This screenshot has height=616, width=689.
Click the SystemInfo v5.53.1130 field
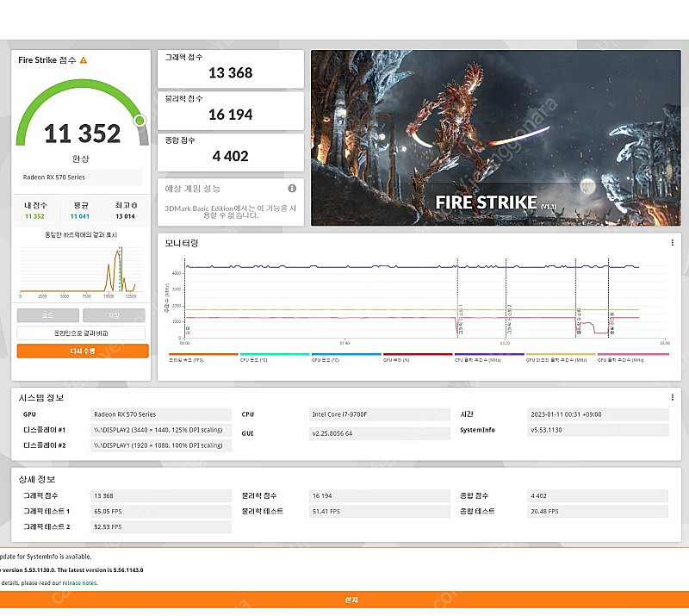[598, 430]
